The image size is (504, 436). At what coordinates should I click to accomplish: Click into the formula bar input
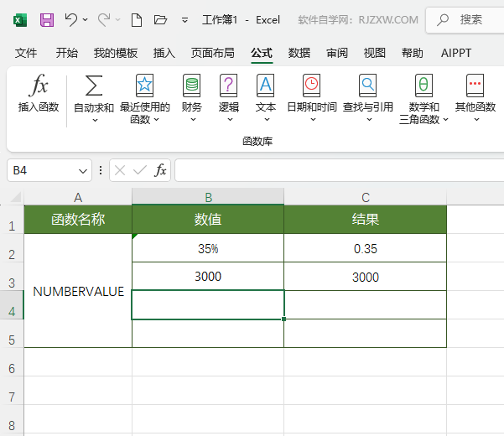coord(340,170)
